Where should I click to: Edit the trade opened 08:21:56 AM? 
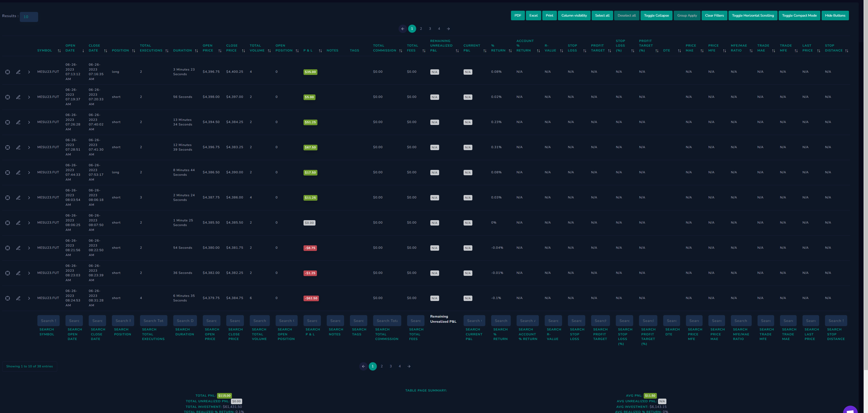(x=18, y=248)
